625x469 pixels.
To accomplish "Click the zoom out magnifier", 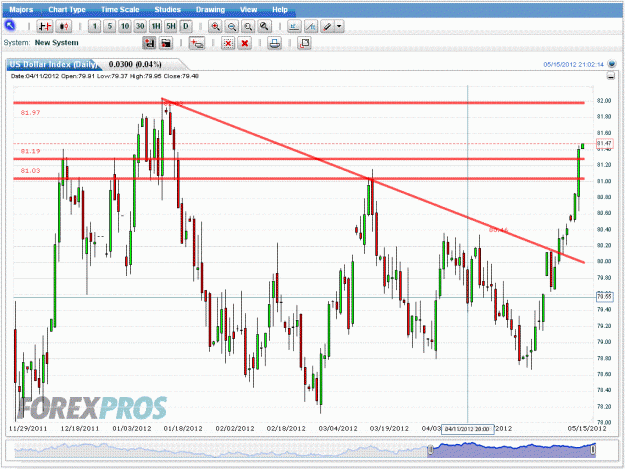I will pyautogui.click(x=232, y=27).
